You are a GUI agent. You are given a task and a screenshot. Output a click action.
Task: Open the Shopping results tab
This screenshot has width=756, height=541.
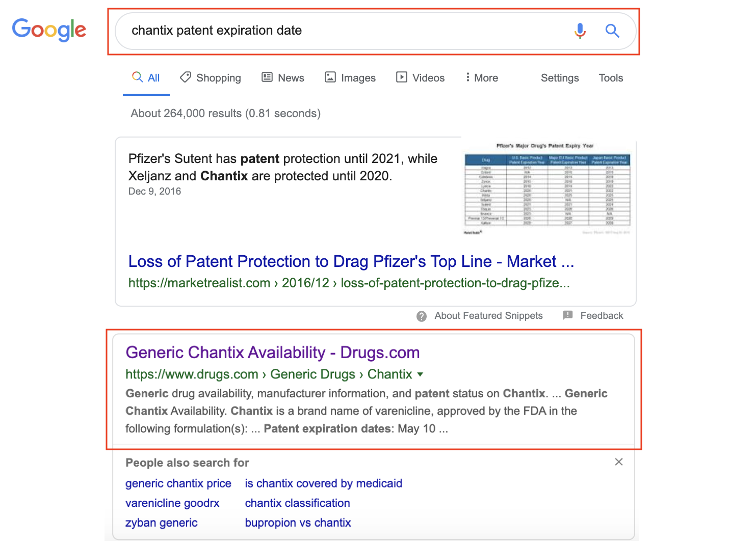(x=211, y=78)
